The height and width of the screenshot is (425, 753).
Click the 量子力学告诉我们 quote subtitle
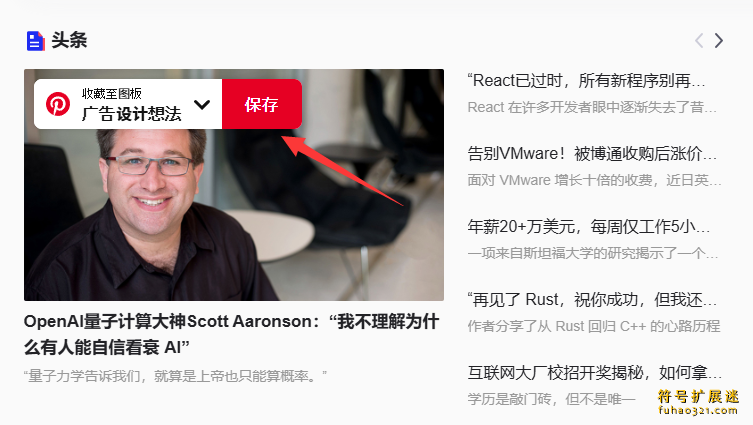[175, 376]
